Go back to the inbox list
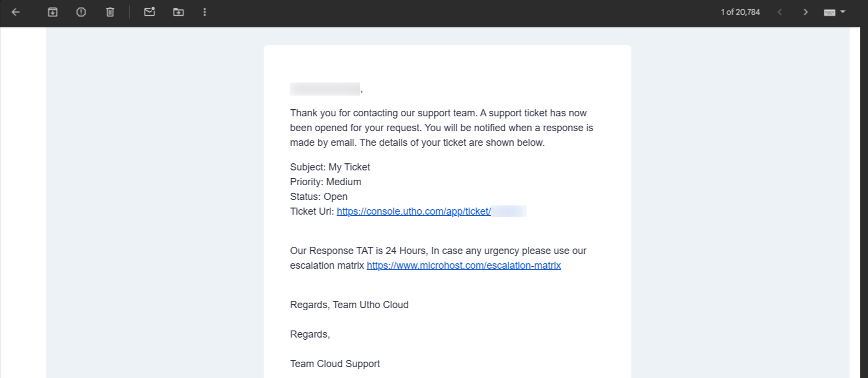Screen dimensions: 868x378 tap(16, 12)
